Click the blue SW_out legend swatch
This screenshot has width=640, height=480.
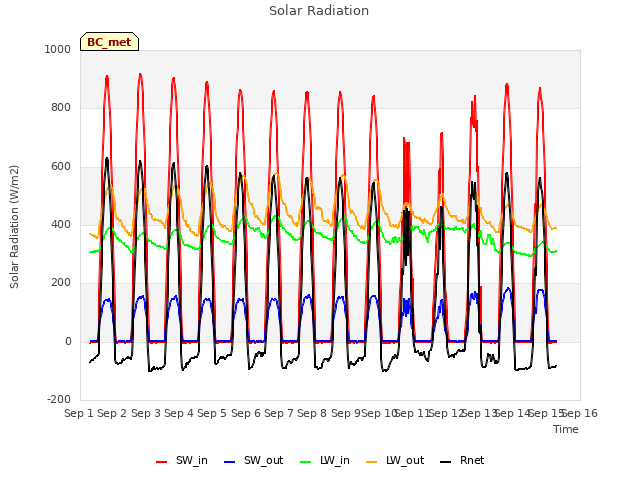[x=230, y=462]
